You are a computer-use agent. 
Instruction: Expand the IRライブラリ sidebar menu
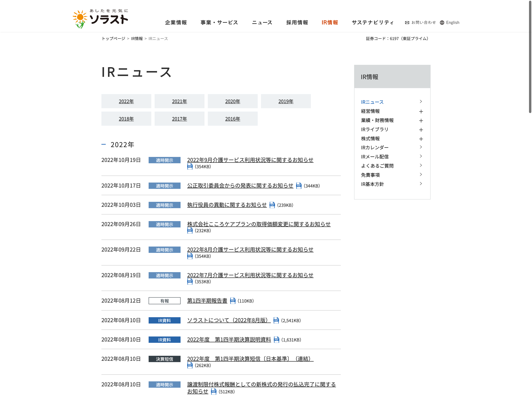(421, 130)
